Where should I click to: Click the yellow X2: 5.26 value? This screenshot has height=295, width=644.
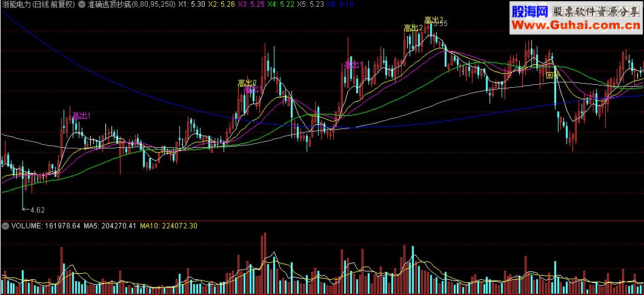click(221, 4)
